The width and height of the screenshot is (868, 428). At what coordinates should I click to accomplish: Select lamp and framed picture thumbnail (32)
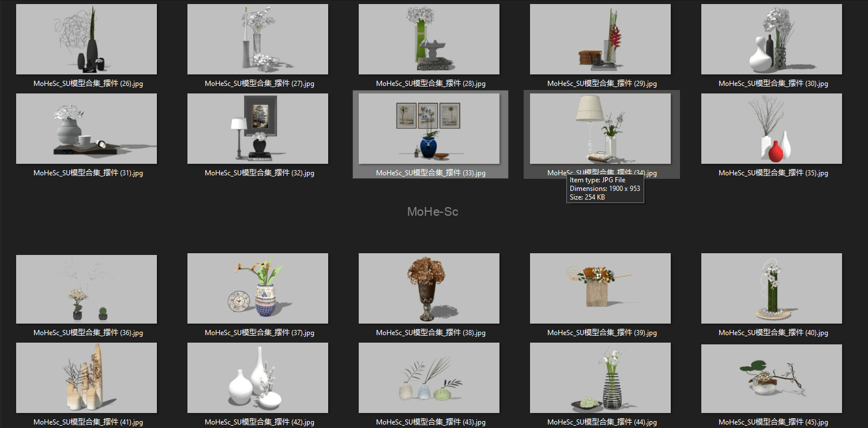(x=258, y=129)
